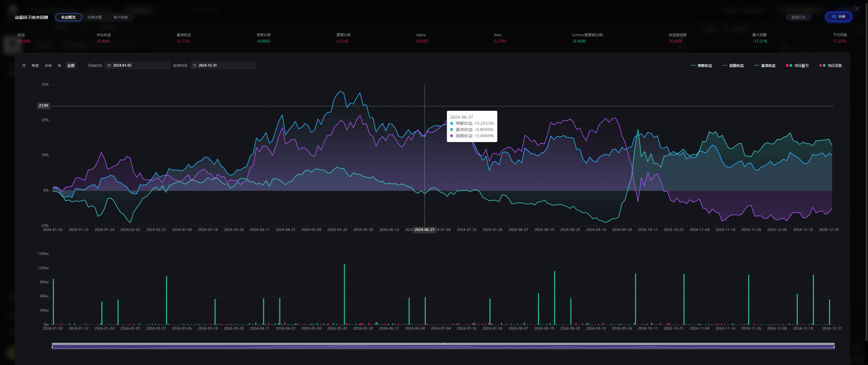Click the tooltip 策略收益: 15.2553% line
868x365 pixels.
click(472, 124)
